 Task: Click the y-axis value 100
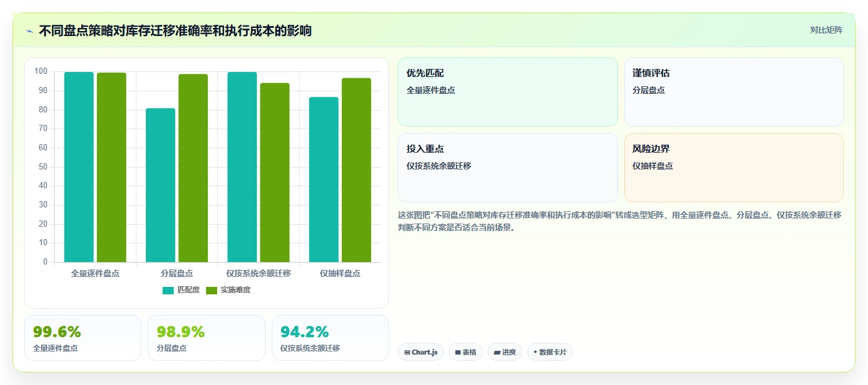pos(41,71)
